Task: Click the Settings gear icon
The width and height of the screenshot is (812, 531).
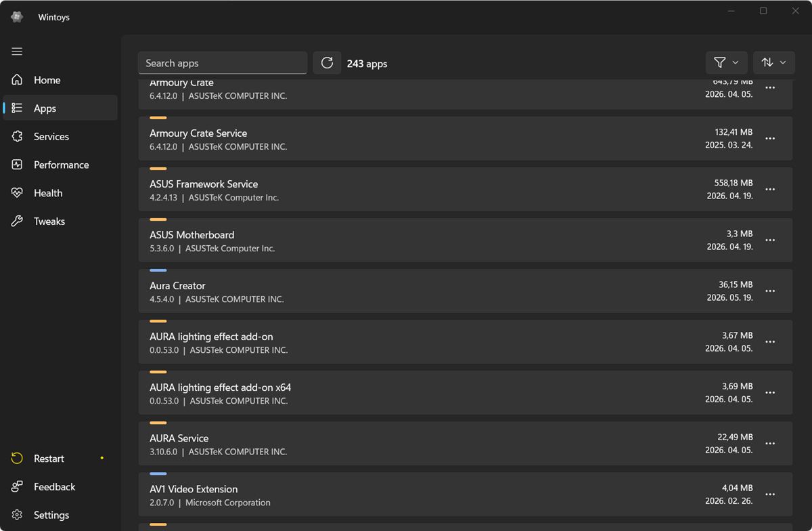Action: tap(18, 515)
